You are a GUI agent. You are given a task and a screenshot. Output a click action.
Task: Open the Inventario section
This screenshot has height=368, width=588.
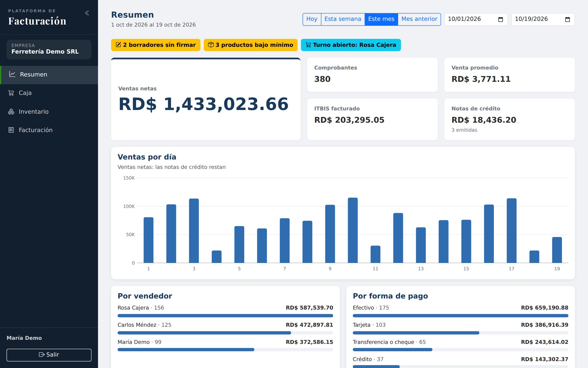[x=49, y=112]
